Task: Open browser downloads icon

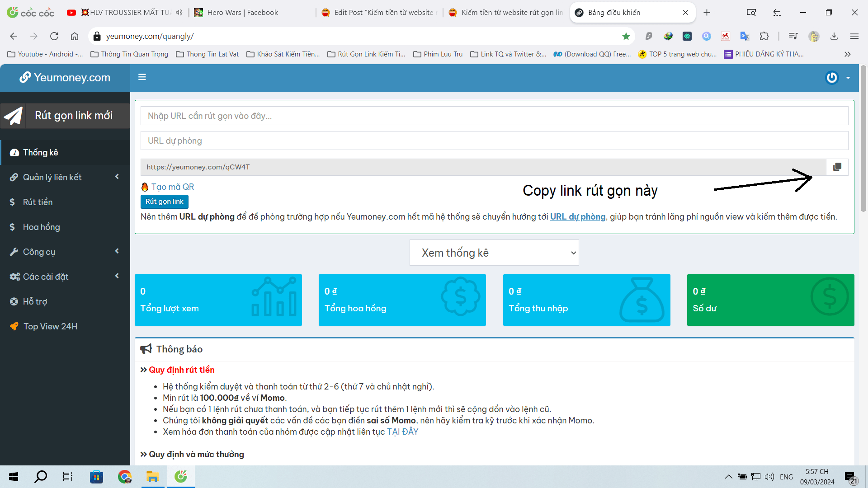Action: pos(834,36)
